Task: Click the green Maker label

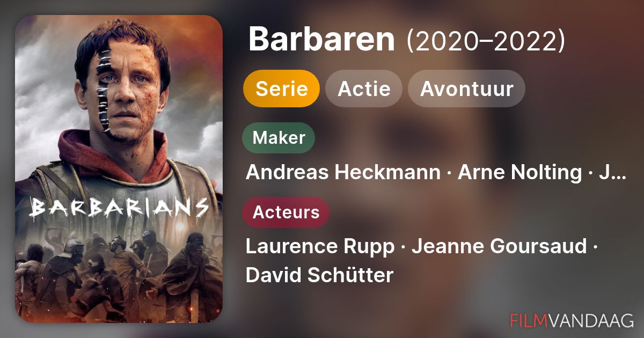Action: point(279,137)
